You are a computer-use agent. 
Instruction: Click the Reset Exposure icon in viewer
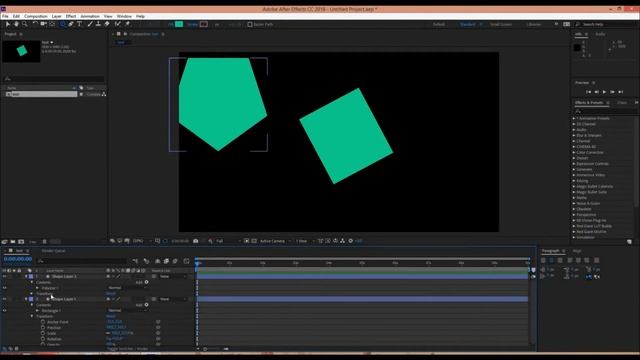[x=351, y=241]
